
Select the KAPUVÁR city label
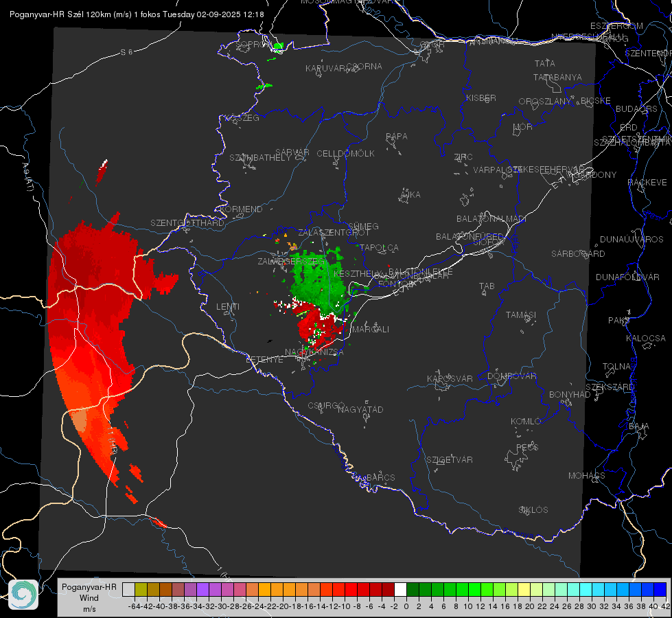pos(325,69)
